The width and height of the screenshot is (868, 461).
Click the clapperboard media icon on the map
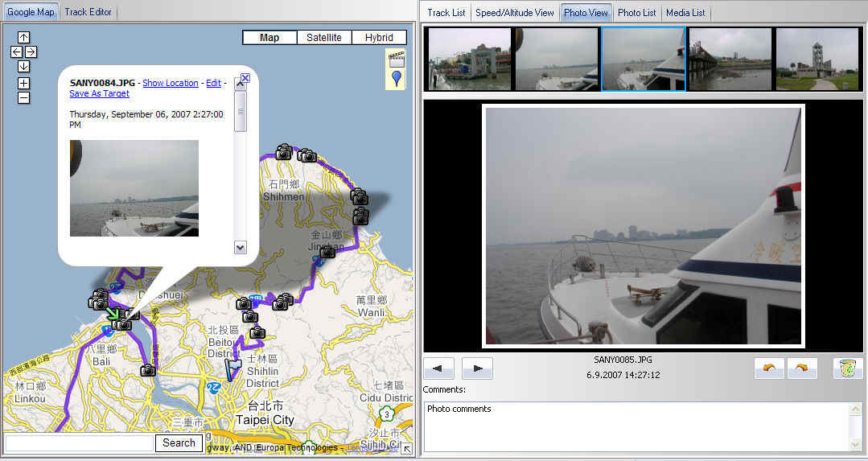pyautogui.click(x=397, y=59)
